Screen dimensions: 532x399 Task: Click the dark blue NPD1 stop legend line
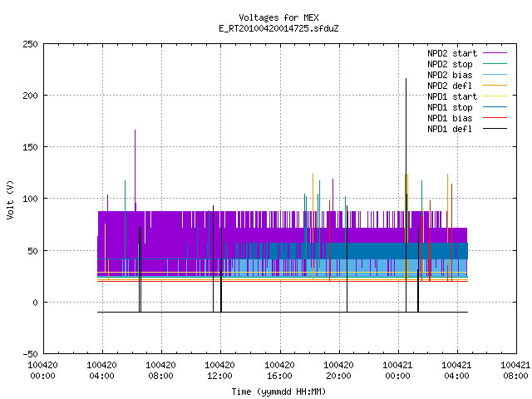(495, 107)
